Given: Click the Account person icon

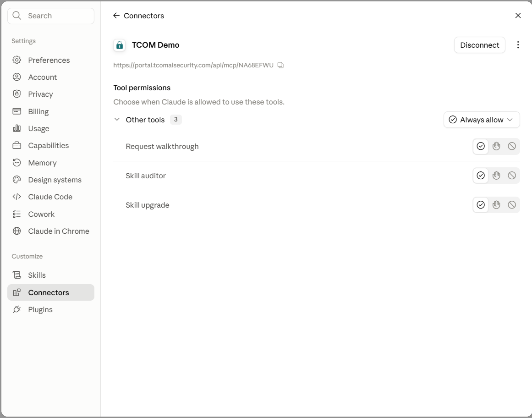Looking at the screenshot, I should (x=16, y=77).
